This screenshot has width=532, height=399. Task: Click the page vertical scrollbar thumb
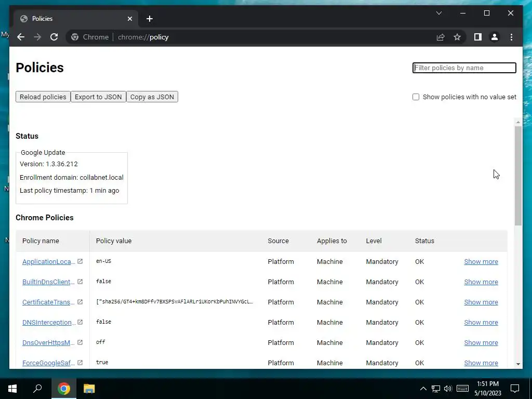point(518,176)
